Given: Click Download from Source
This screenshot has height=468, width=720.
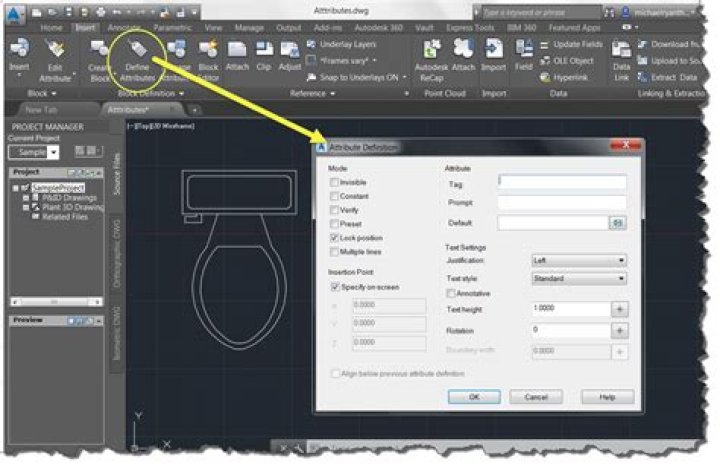Looking at the screenshot, I should pos(670,44).
